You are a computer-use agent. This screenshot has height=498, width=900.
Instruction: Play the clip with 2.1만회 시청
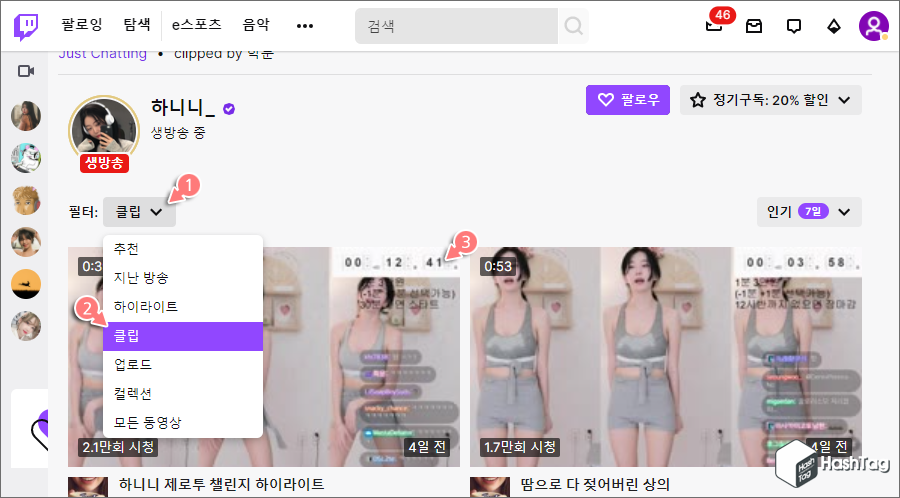362,356
